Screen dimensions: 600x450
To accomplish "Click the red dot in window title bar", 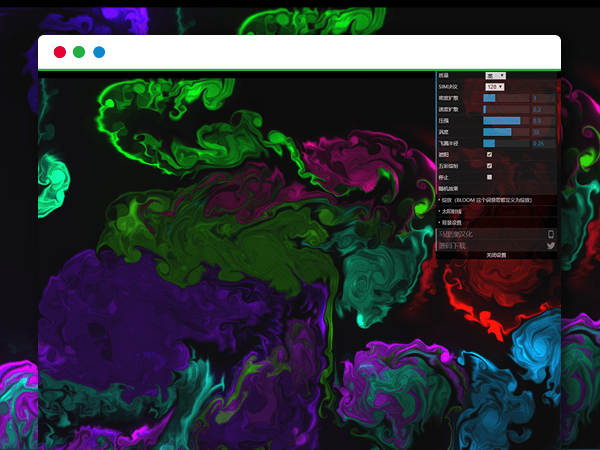I will click(60, 52).
